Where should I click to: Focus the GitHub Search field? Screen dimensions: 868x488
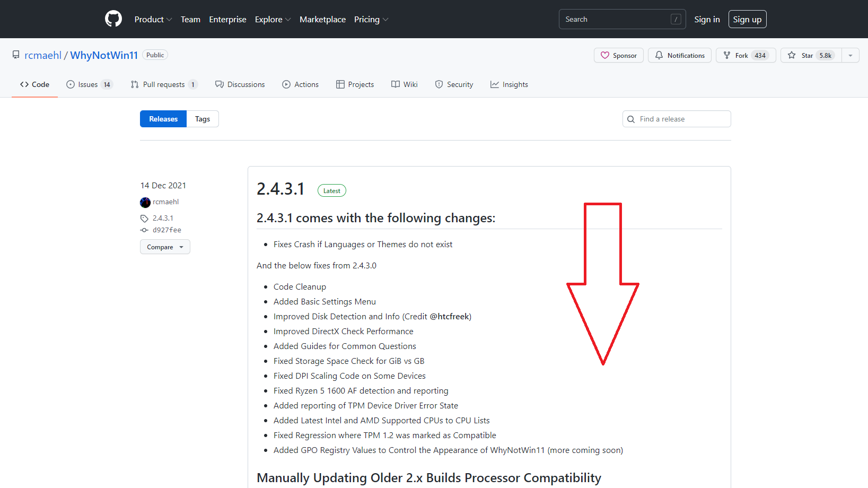(622, 19)
